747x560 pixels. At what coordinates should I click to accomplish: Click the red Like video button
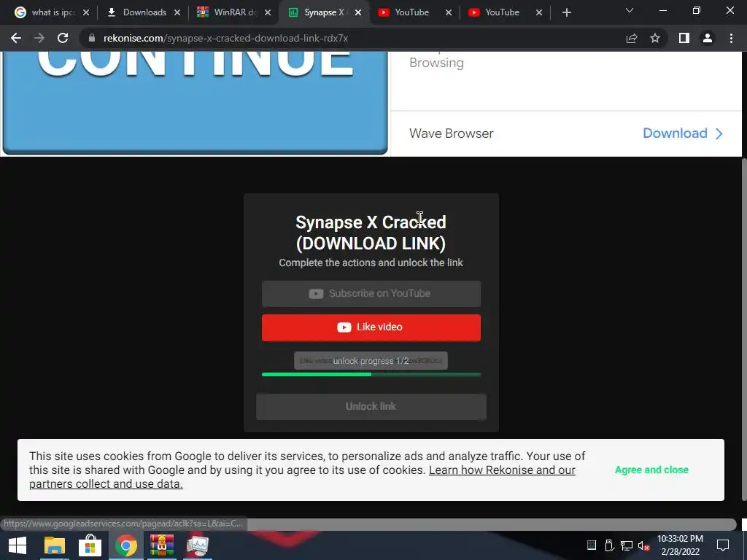pos(371,327)
